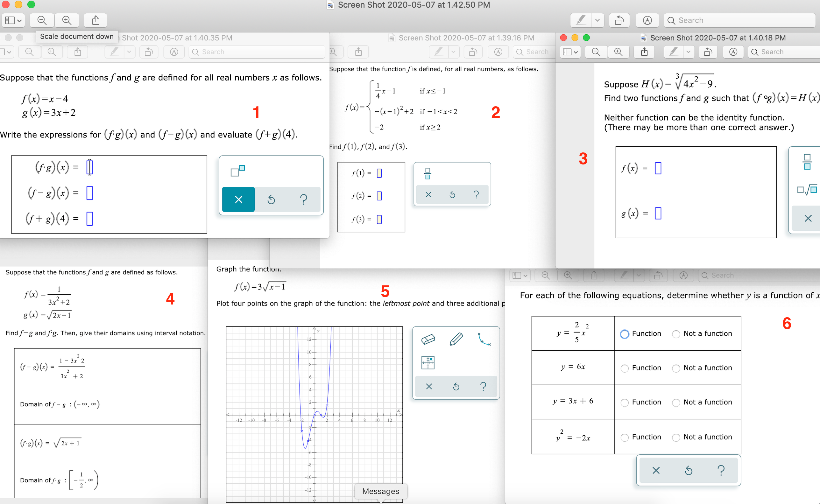Click the eraser tool in graph toolbox

[428, 339]
